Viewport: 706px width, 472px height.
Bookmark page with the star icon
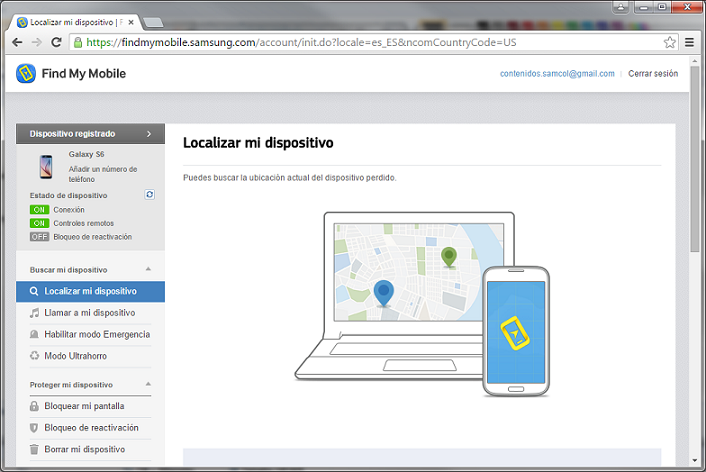coord(670,42)
